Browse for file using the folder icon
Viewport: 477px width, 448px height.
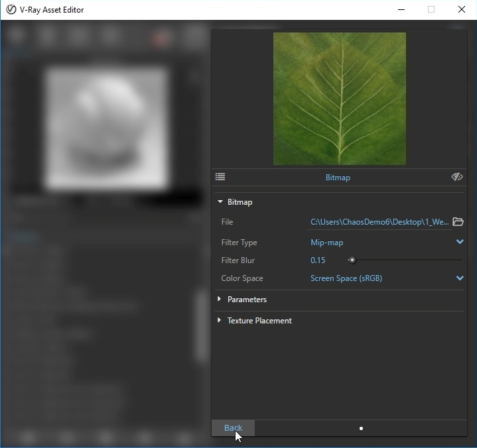458,222
